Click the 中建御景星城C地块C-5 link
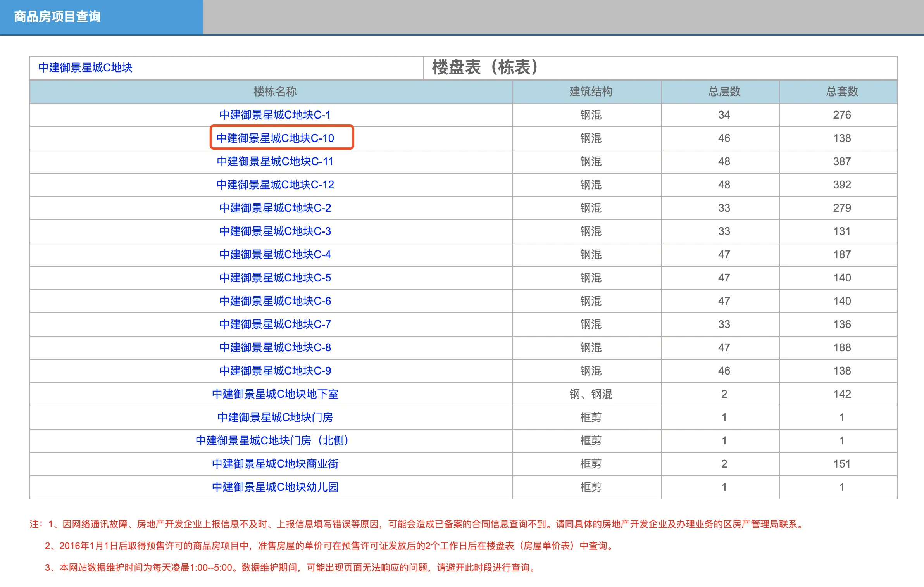The image size is (924, 587). (275, 278)
